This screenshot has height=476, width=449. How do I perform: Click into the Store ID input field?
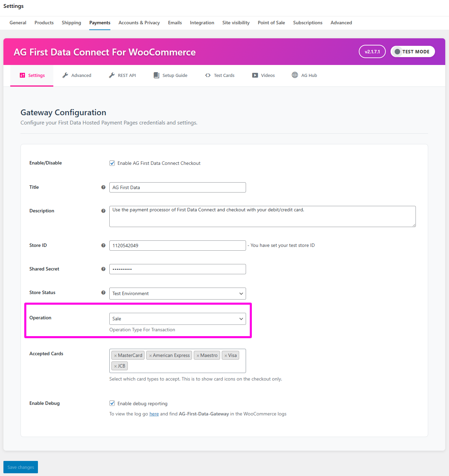(177, 246)
